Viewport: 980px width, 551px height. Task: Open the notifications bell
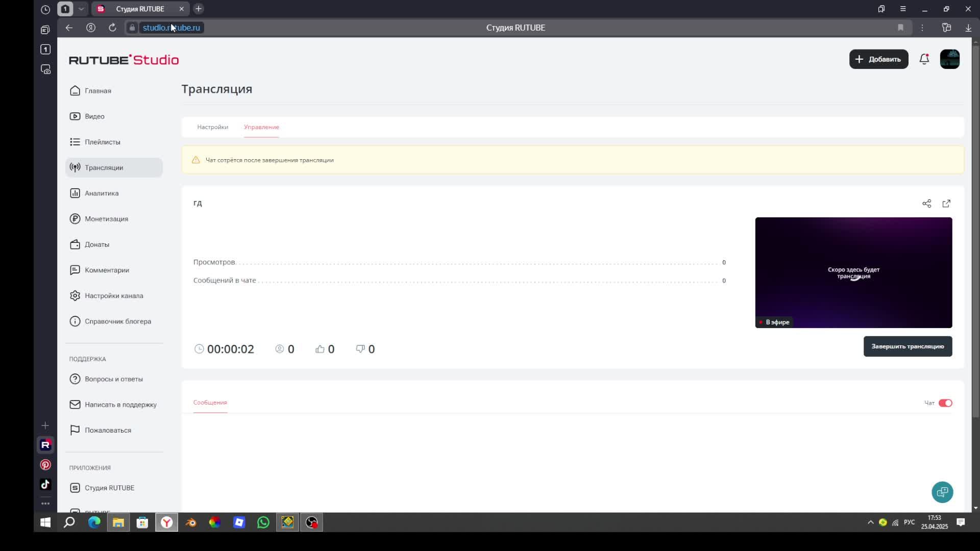click(x=924, y=59)
